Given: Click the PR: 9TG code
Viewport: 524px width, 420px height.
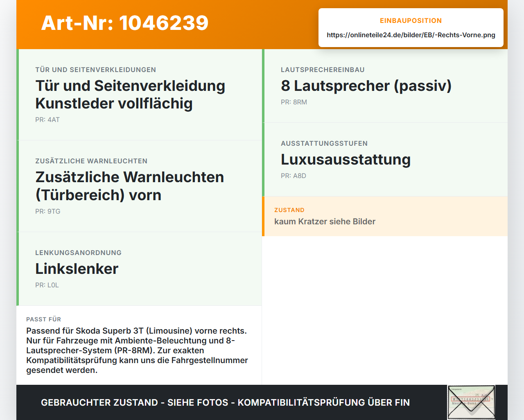Looking at the screenshot, I should pos(48,211).
